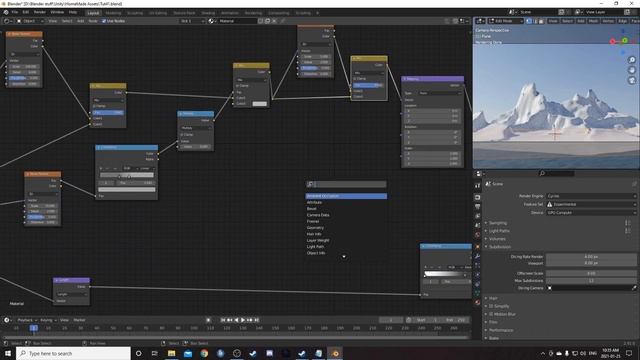Image resolution: width=640 pixels, height=360 pixels.
Task: Expand the Sampling panel
Action: point(498,223)
